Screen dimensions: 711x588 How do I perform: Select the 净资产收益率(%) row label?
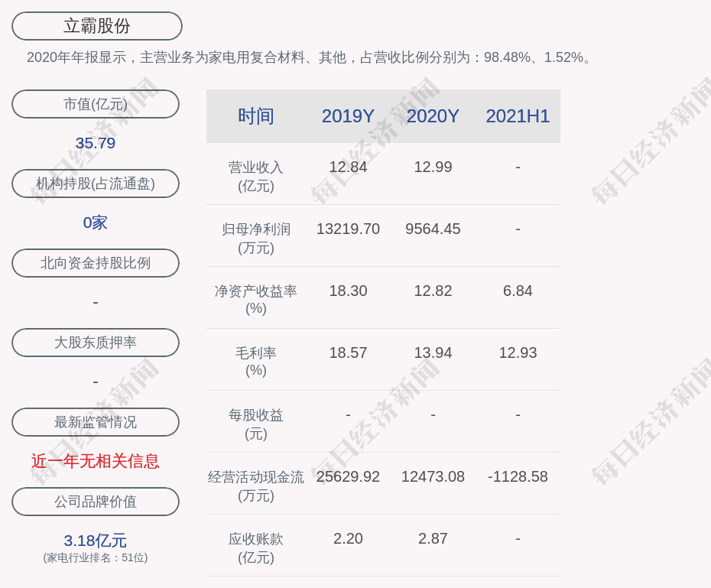tap(256, 300)
